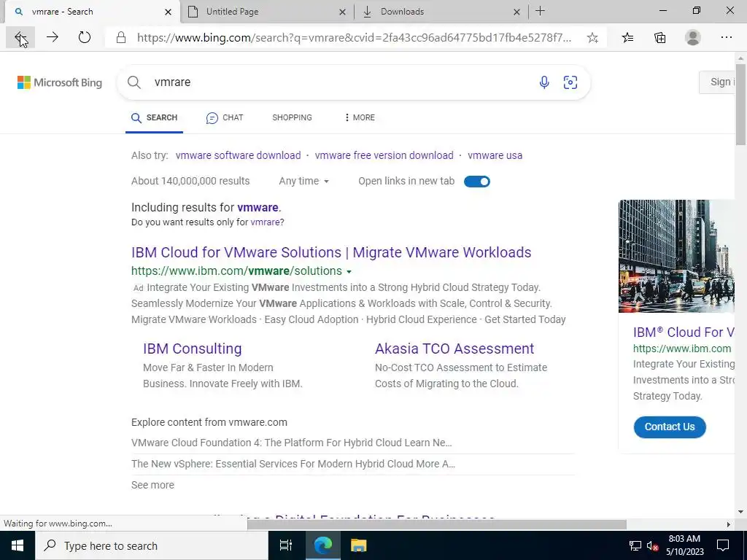Click the Windows taskbar search box
Viewport: 747px width, 560px height.
[152, 545]
